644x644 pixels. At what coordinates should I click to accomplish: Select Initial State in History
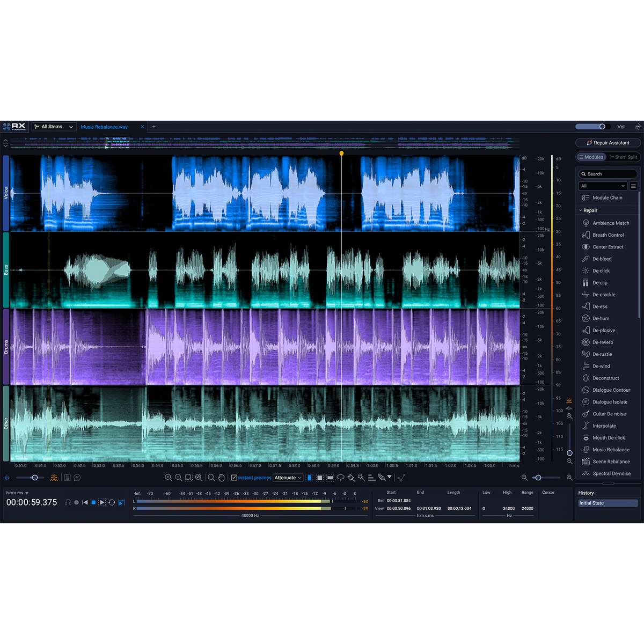tap(607, 503)
